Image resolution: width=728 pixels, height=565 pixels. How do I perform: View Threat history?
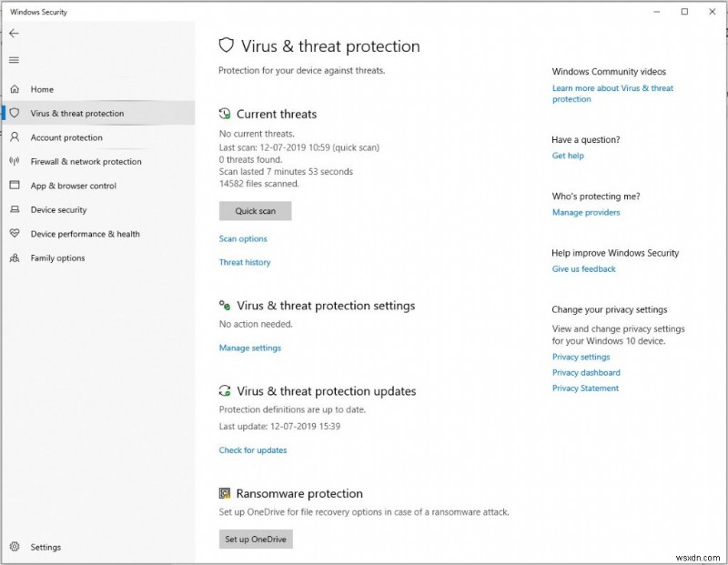pos(244,262)
